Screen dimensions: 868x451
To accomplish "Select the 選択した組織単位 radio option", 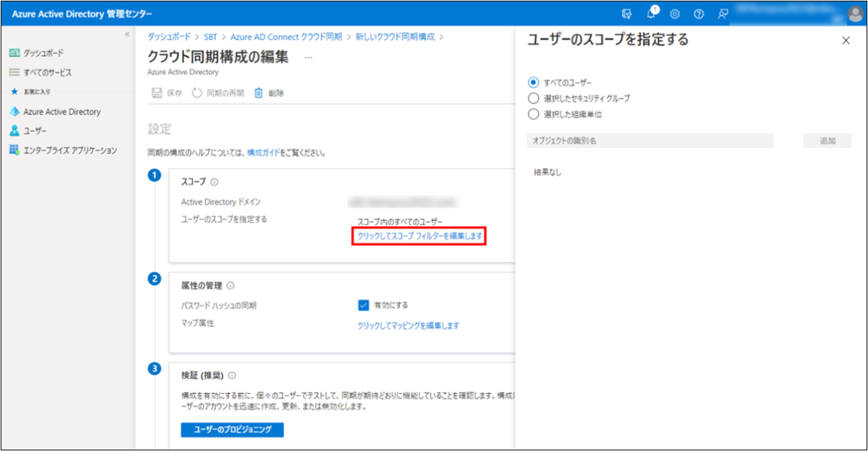I will click(x=533, y=114).
